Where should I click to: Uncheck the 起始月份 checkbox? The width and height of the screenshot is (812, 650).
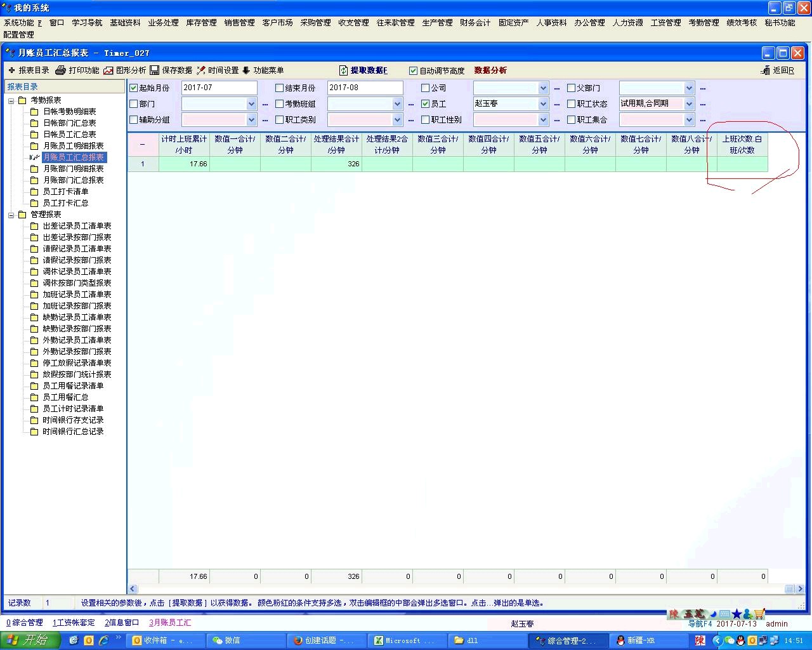(134, 88)
